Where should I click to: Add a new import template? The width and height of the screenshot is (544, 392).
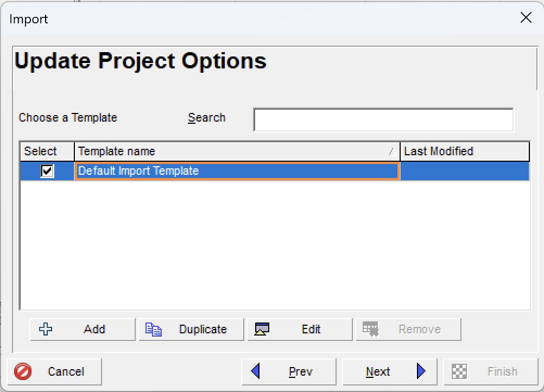click(83, 329)
